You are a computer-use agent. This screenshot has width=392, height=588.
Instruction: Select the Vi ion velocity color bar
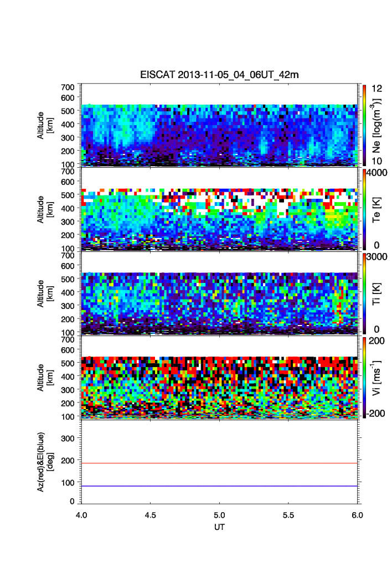click(x=364, y=378)
